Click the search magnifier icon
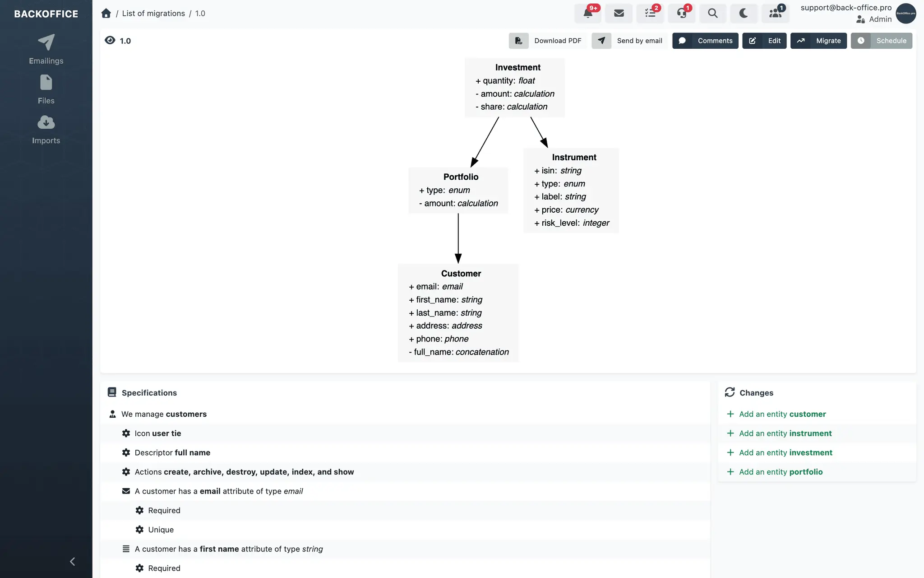The height and width of the screenshot is (578, 924). [713, 13]
